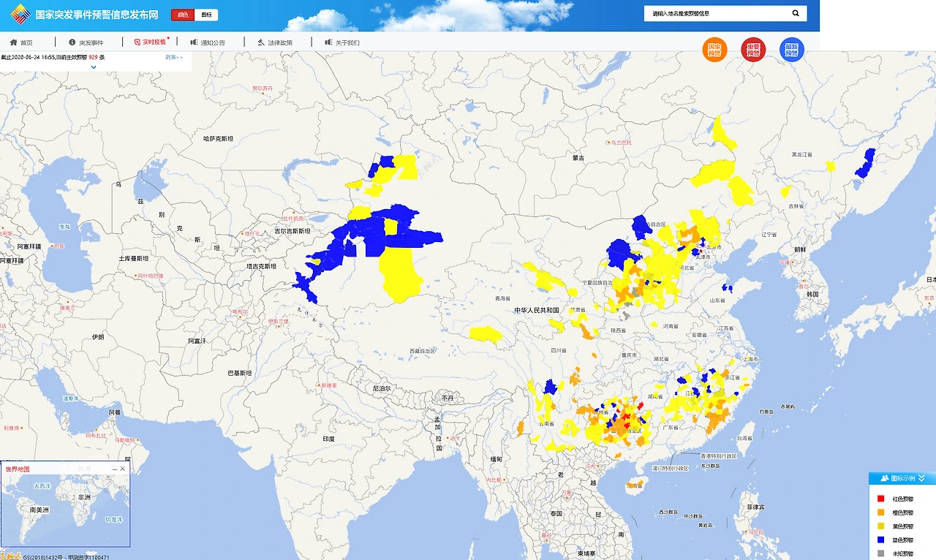Open the red 重要预警 circle button

[x=753, y=50]
